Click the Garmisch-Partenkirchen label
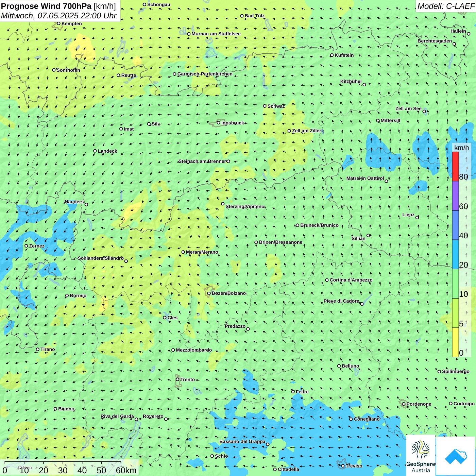The width and height of the screenshot is (476, 476). pos(205,74)
